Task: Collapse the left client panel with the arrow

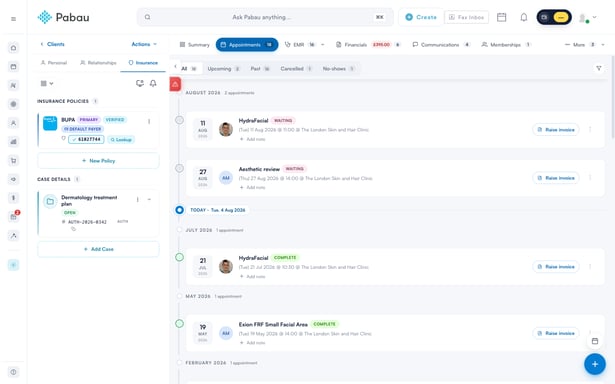Action: click(175, 66)
